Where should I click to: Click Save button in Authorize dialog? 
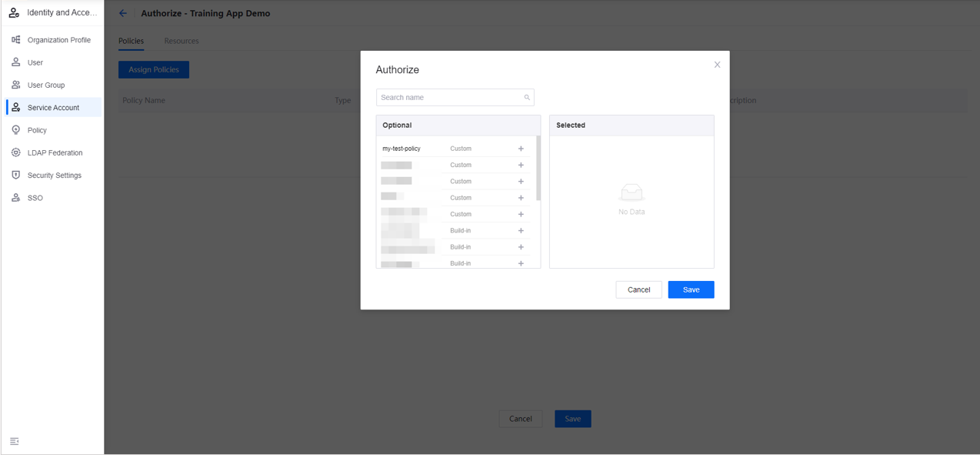691,289
